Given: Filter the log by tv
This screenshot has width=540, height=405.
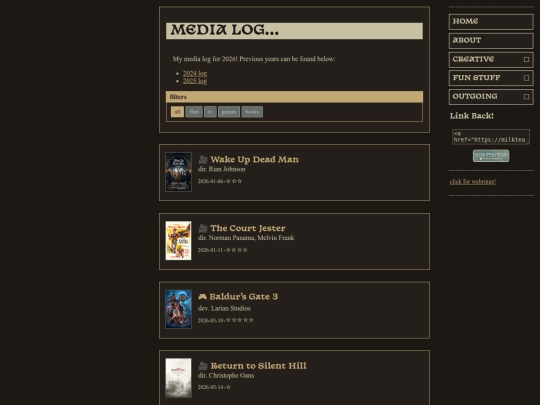Looking at the screenshot, I should pyautogui.click(x=210, y=112).
